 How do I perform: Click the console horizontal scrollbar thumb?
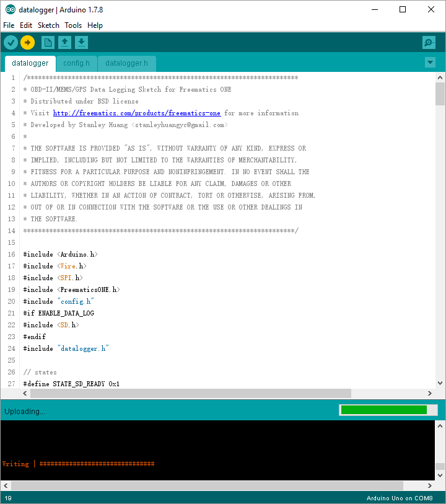tap(207, 485)
